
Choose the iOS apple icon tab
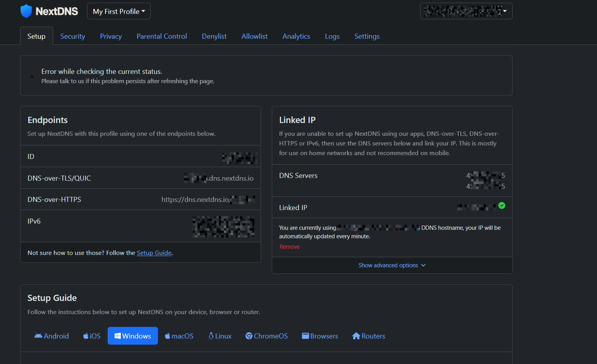click(86, 336)
